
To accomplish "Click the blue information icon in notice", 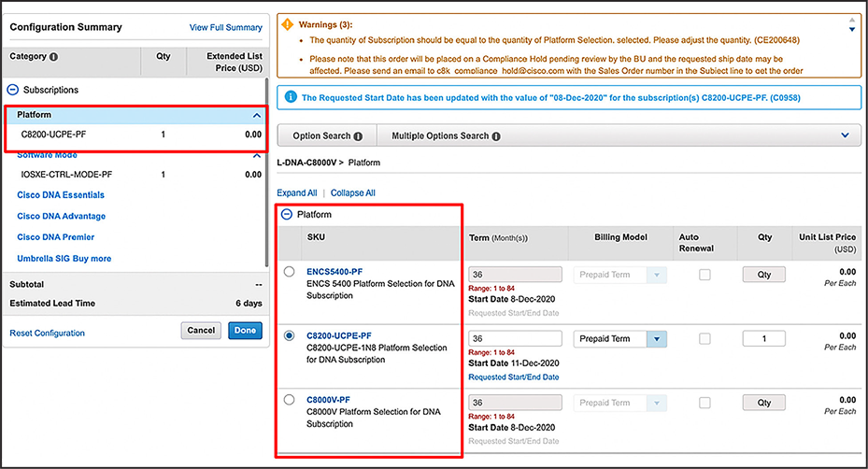I will 290,97.
